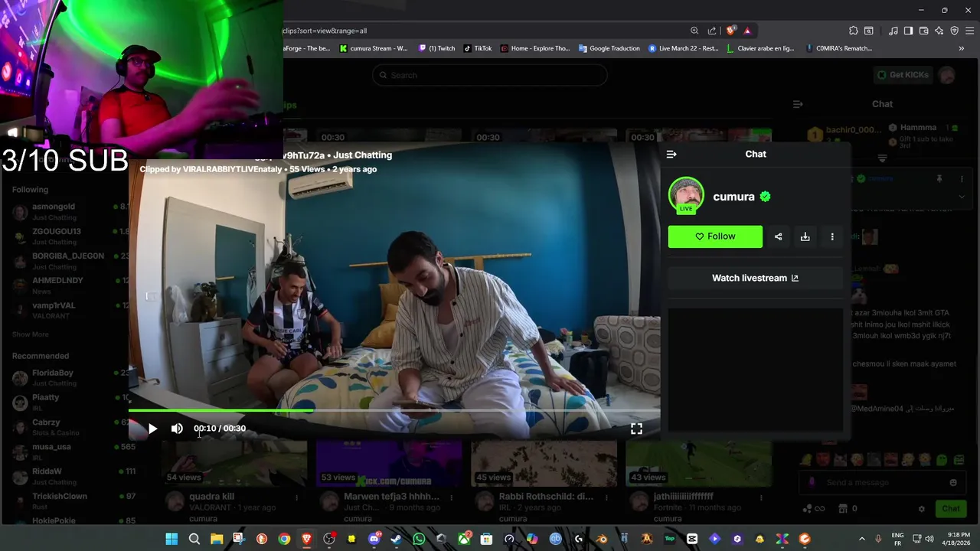Open Steam from the taskbar
This screenshot has width=980, height=551.
coord(396,539)
